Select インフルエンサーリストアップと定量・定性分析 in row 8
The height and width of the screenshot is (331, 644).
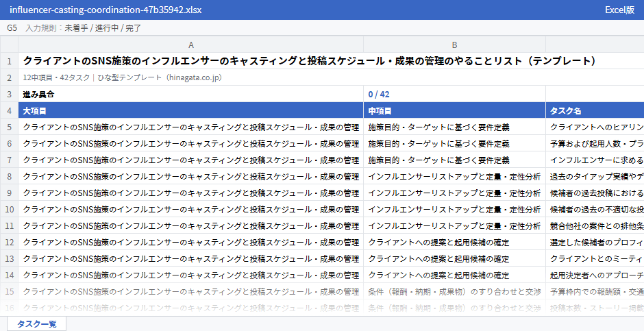tap(455, 176)
